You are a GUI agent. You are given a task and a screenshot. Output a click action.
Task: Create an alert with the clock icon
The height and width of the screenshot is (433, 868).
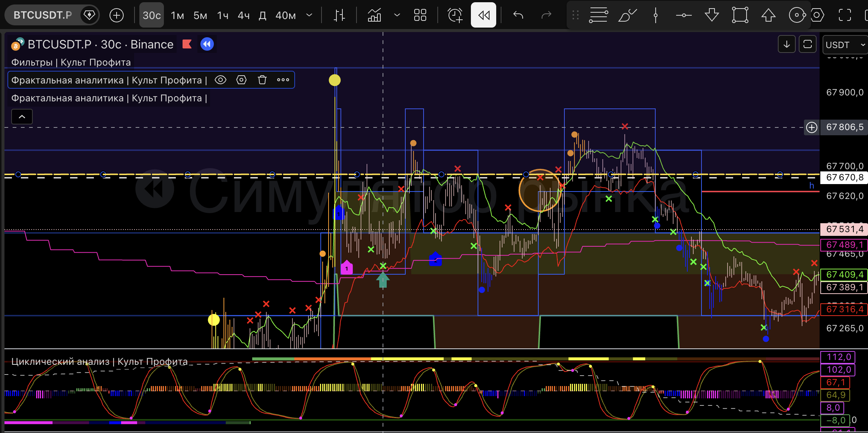(x=455, y=15)
